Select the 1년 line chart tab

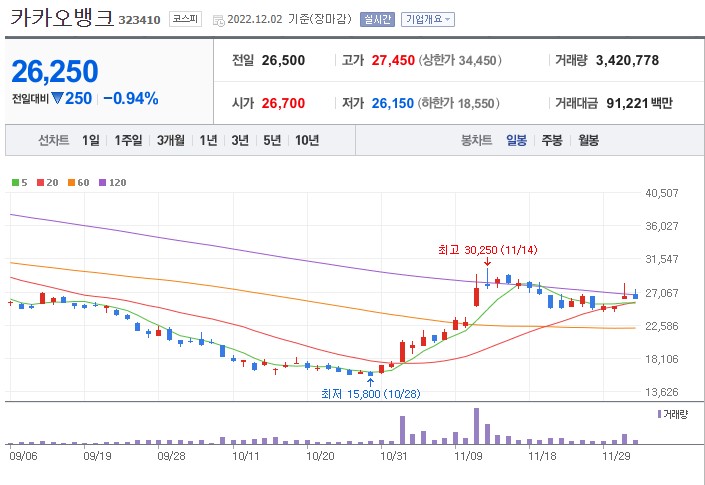click(x=209, y=140)
